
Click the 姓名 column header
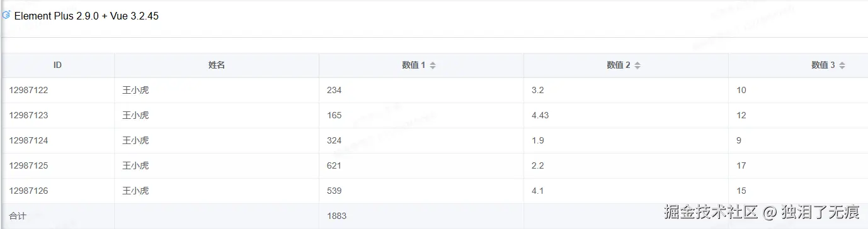pos(217,65)
